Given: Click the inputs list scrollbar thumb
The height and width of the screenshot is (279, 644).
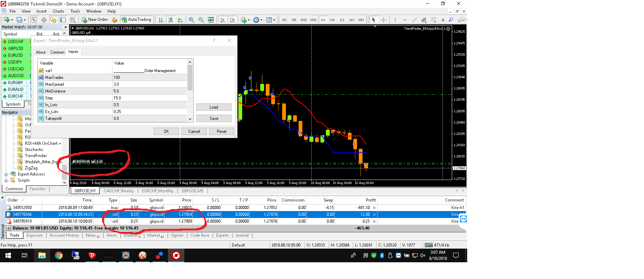Looking at the screenshot, I should (190, 78).
